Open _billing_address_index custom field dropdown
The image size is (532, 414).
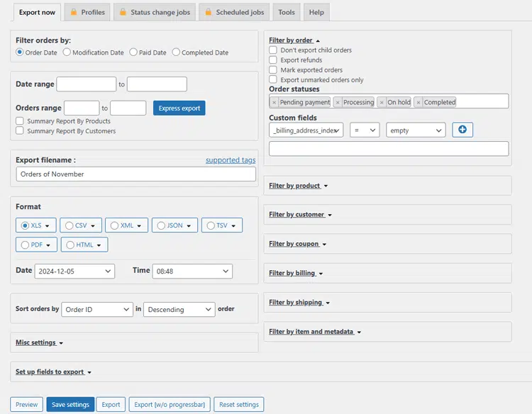pyautogui.click(x=306, y=130)
